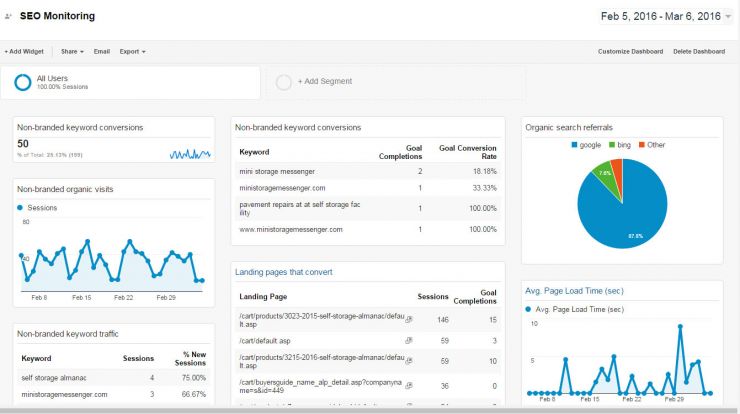The height and width of the screenshot is (414, 740).
Task: Click Customize Dashboard
Action: click(631, 51)
